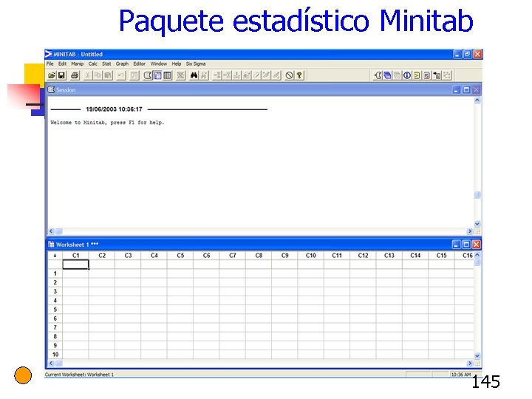Click the Help question mark icon
Image resolution: width=532 pixels, height=399 pixels.
(299, 75)
